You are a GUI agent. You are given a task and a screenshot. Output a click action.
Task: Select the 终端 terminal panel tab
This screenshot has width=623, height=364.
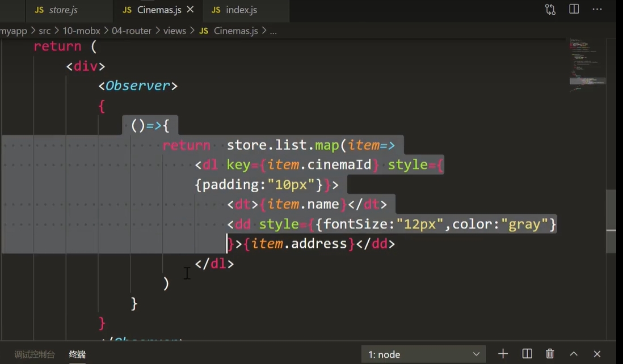point(77,354)
